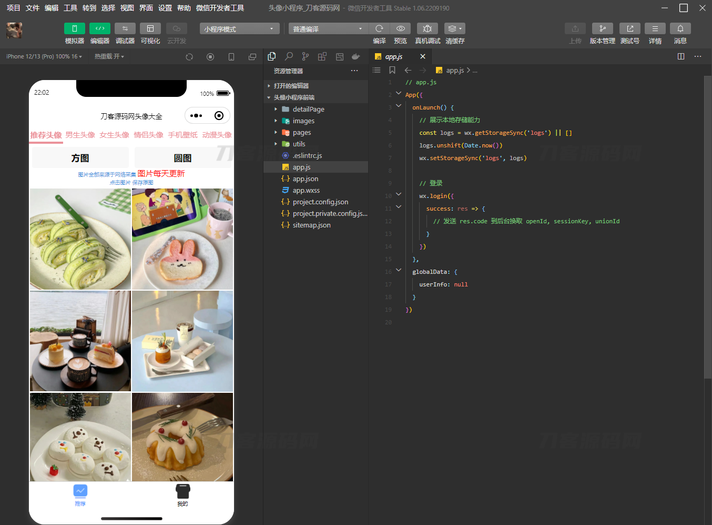Open the search icon in explorer sidebar
The height and width of the screenshot is (525, 712).
289,57
